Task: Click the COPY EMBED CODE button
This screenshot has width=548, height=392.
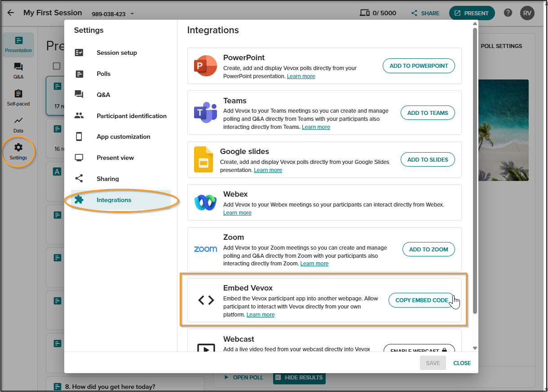Action: pos(421,300)
